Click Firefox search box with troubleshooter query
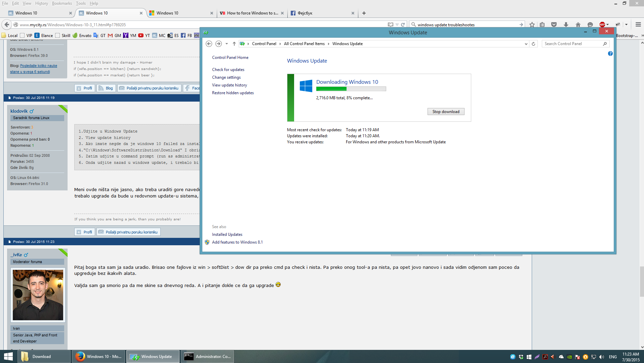644x363 pixels. point(467,25)
